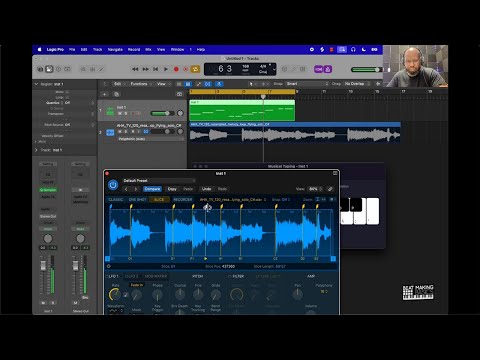480x360 pixels.
Task: Click the Undo button in plugin header
Action: pyautogui.click(x=206, y=189)
